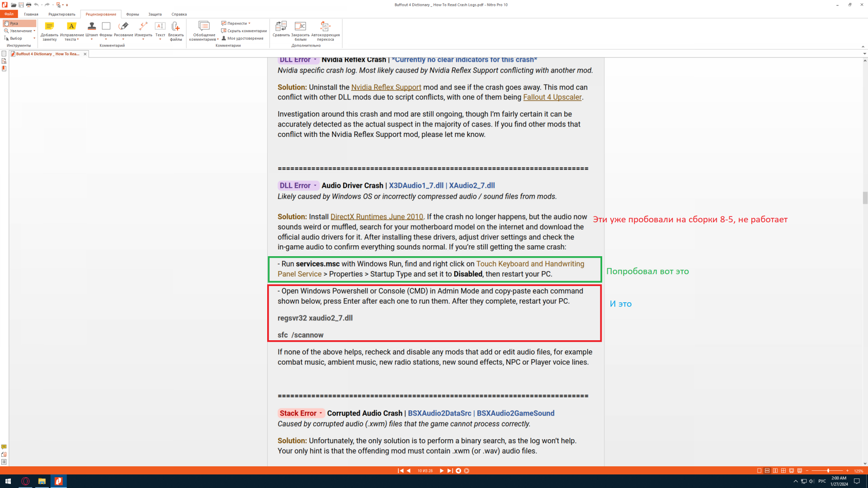Image resolution: width=868 pixels, height=488 pixels.
Task: Run Auto-deskew (Автокоррекция перекоса)
Action: tap(325, 27)
